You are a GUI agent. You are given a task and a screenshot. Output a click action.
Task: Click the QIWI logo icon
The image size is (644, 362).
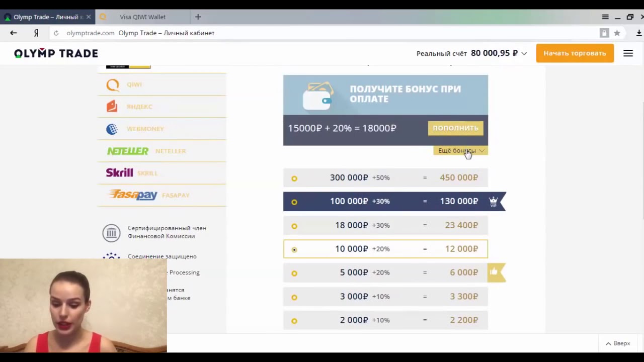pos(113,84)
